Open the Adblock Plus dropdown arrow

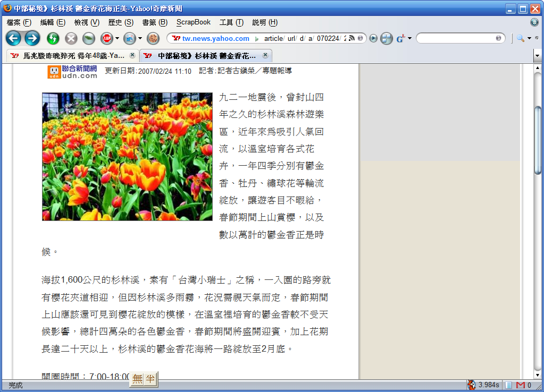click(117, 38)
